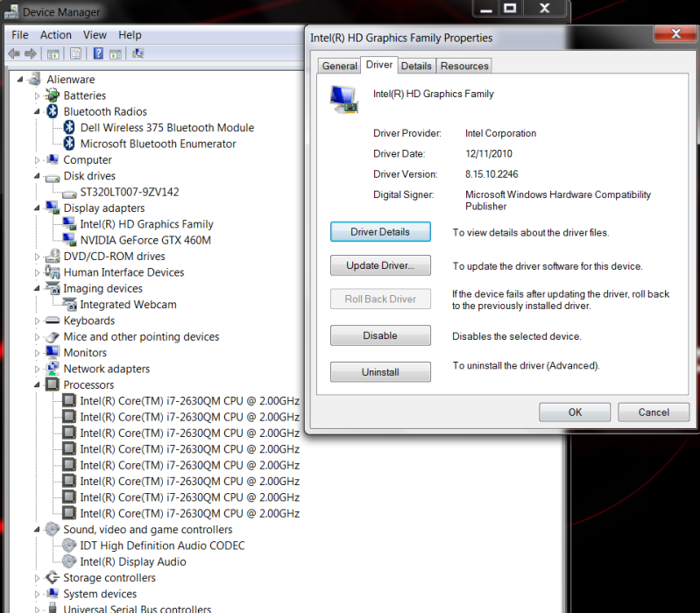The image size is (700, 613).
Task: Collapse the Disk drives category
Action: pos(37,176)
